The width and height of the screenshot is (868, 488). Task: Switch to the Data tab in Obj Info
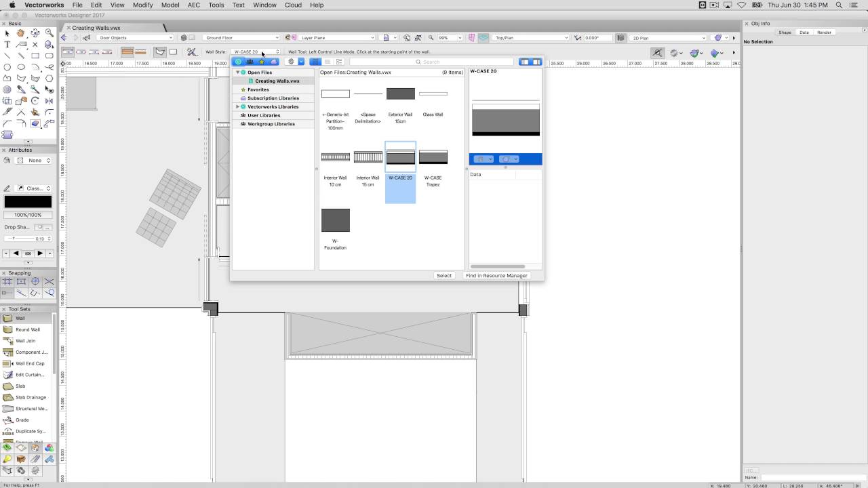pyautogui.click(x=804, y=33)
